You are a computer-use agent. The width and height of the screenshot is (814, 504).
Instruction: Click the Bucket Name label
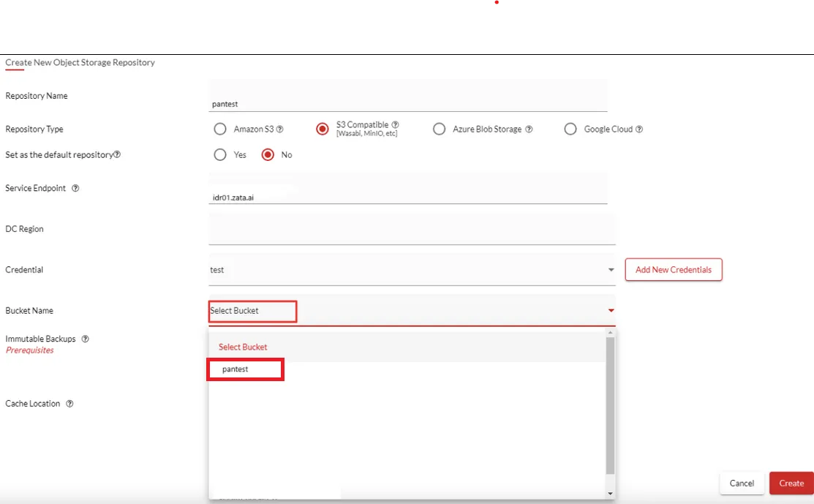(x=29, y=310)
